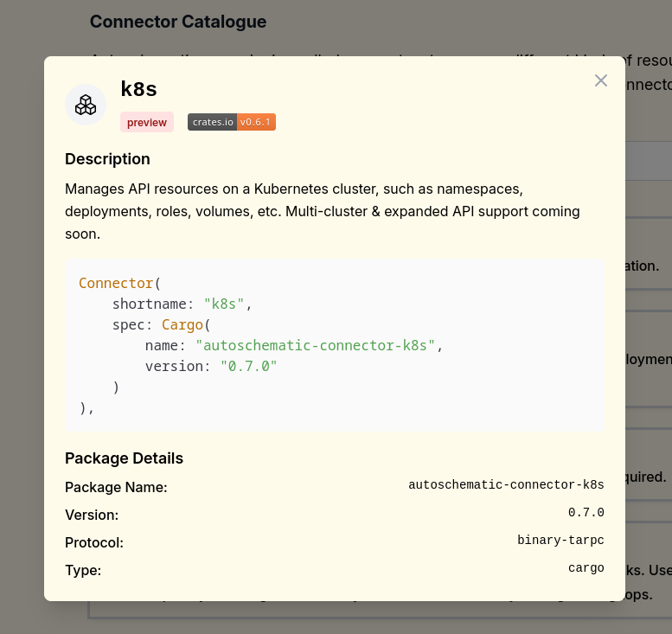Click the k8s dialog title
The width and height of the screenshot is (672, 634).
[138, 89]
